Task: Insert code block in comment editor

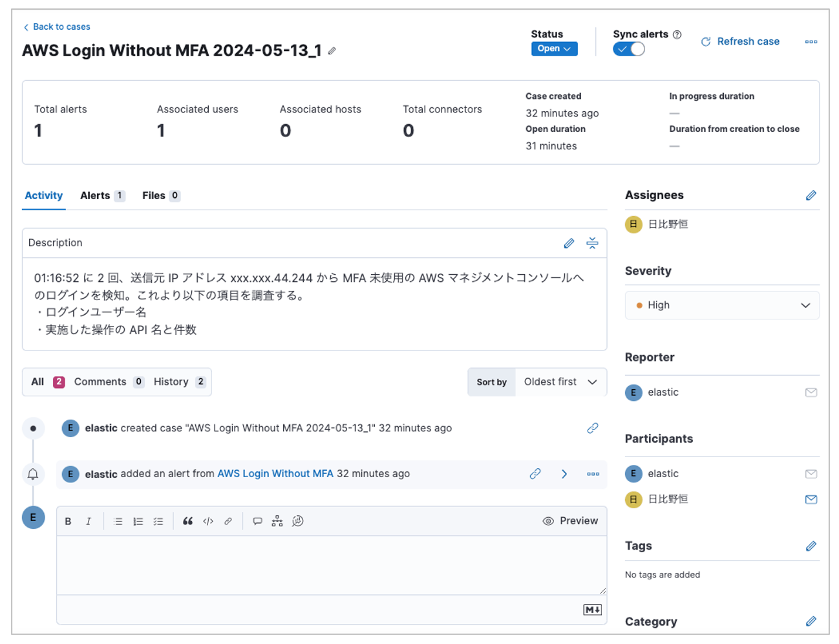Action: point(208,521)
